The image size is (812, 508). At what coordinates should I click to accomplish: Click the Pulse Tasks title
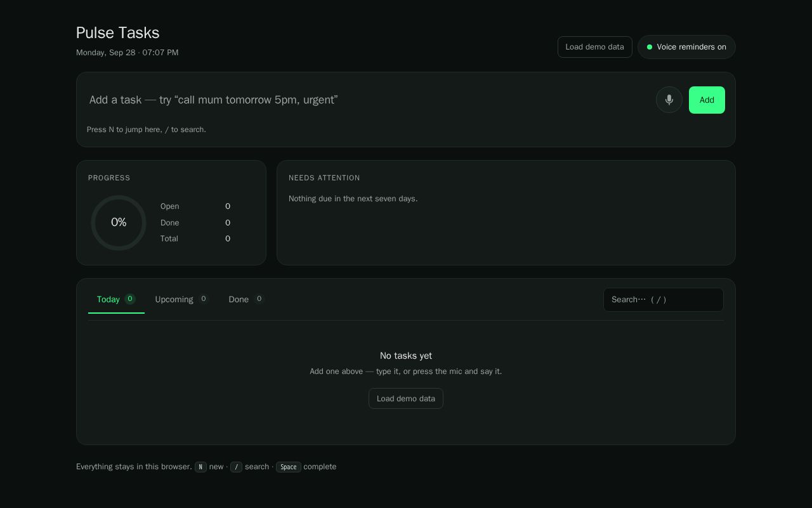coord(118,33)
